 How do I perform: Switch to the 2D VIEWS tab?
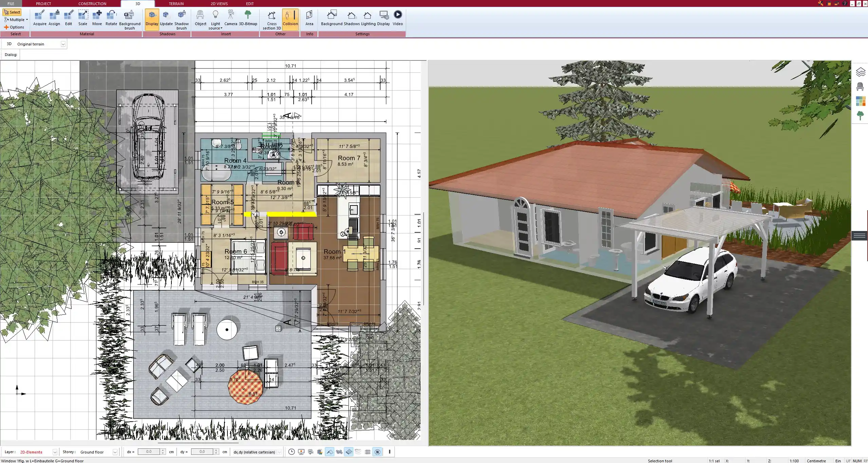coord(219,4)
